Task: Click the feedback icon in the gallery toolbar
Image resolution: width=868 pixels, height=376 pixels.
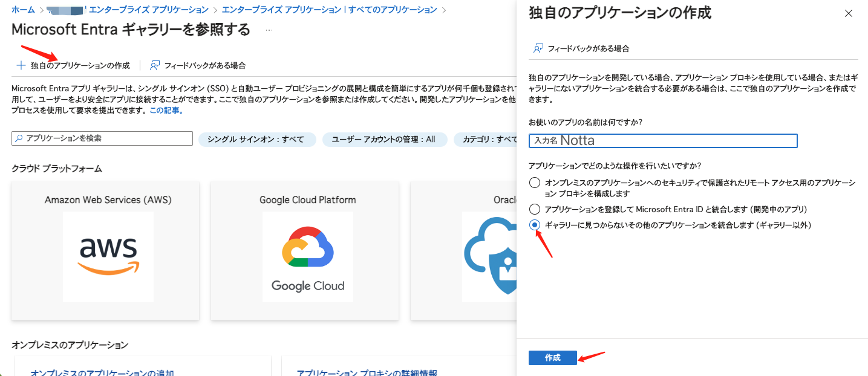Action: [x=155, y=65]
